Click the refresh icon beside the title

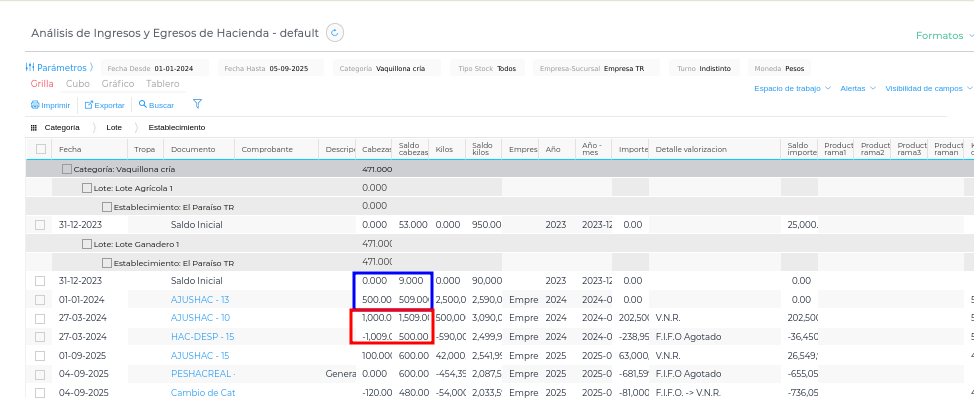click(335, 33)
